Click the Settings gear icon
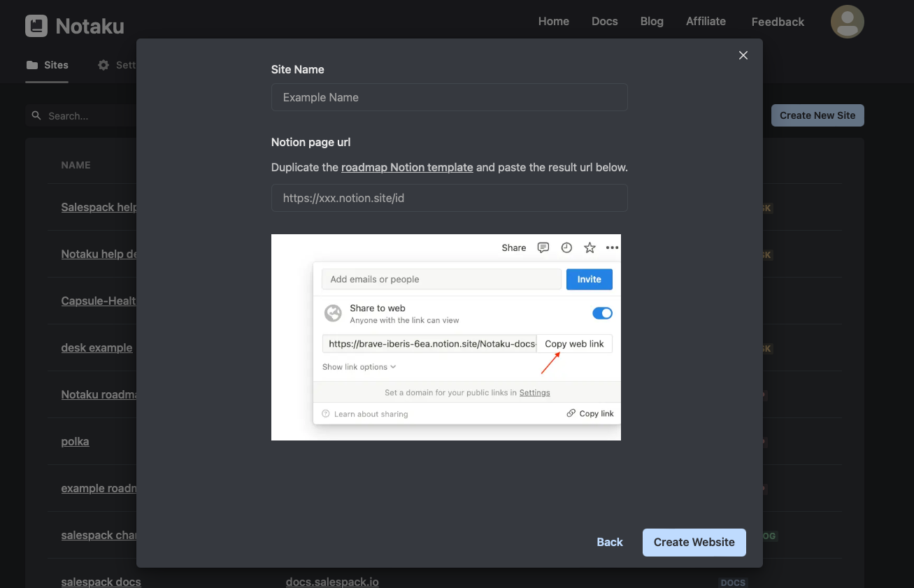 [103, 65]
